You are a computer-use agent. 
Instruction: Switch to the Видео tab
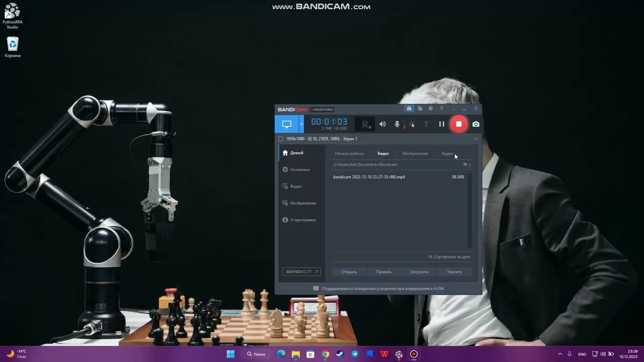pos(383,153)
